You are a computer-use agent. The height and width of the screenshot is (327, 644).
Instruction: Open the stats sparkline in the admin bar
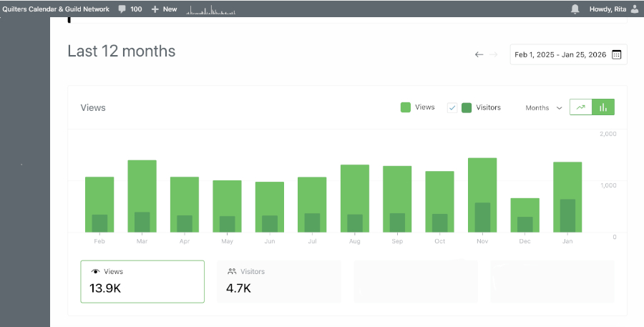click(210, 10)
